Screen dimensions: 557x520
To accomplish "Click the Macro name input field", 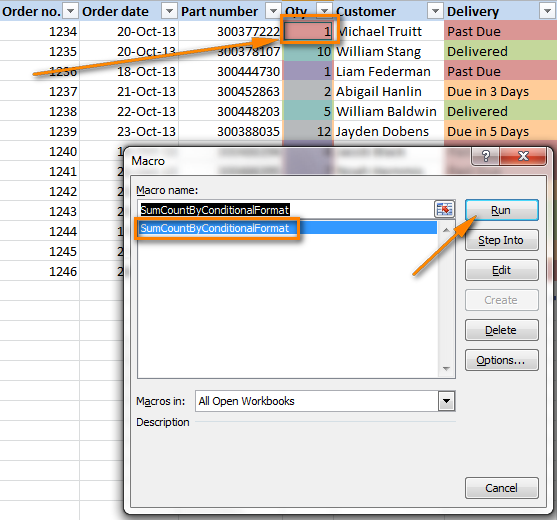I will click(286, 210).
